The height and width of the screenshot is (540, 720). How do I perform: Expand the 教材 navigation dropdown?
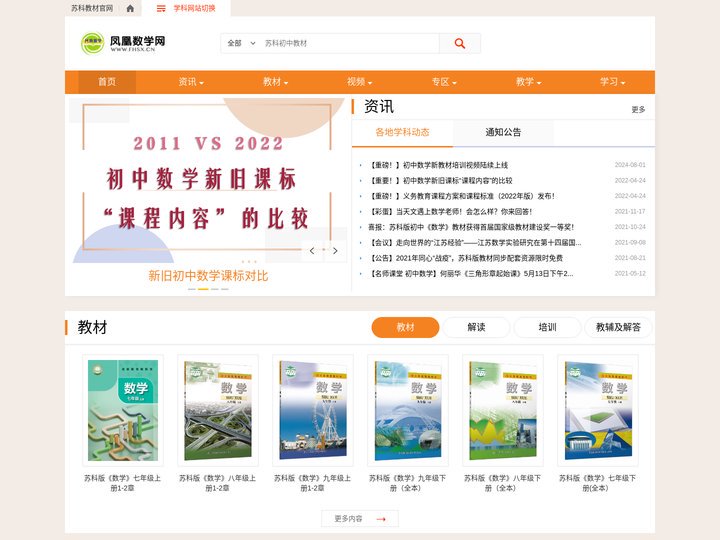pyautogui.click(x=276, y=82)
